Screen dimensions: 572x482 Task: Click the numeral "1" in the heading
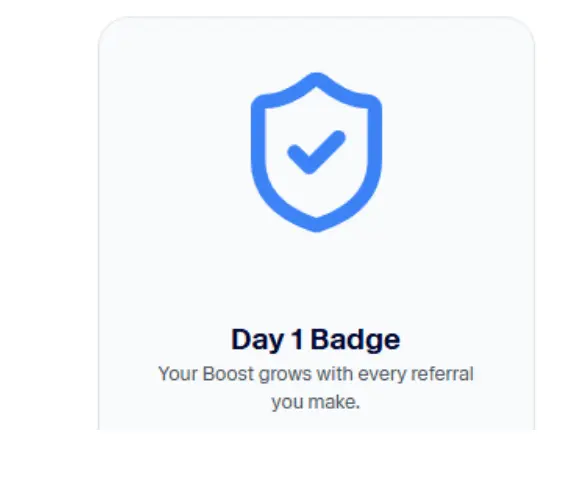coord(297,339)
